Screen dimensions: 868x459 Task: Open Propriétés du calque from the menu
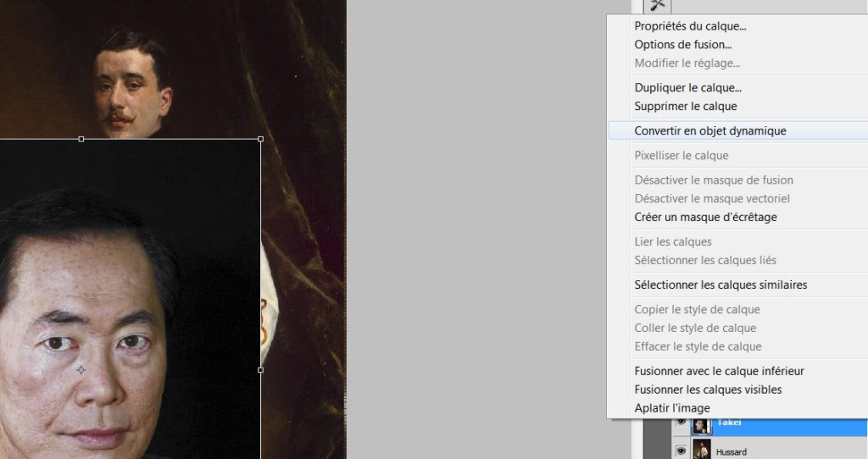click(x=690, y=26)
